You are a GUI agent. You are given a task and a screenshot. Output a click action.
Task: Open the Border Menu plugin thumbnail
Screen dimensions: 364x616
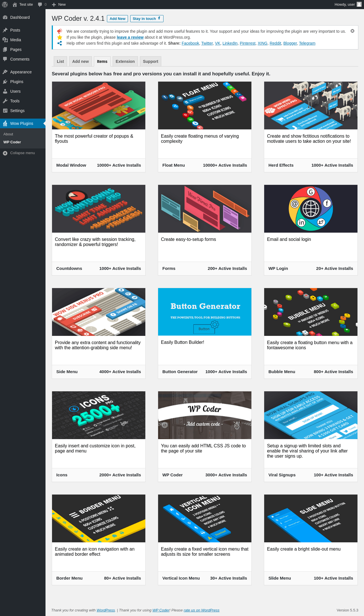pos(99,518)
